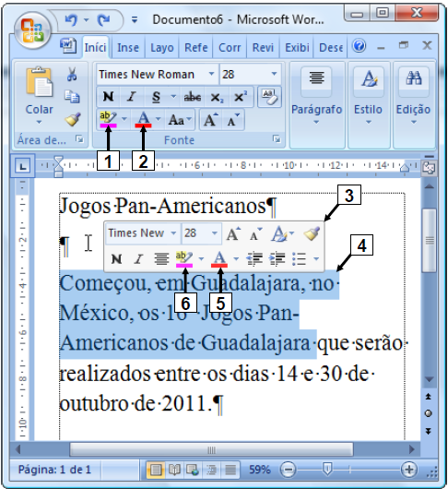This screenshot has width=448, height=489.
Task: Open the Estilo styles group
Action: point(369,104)
